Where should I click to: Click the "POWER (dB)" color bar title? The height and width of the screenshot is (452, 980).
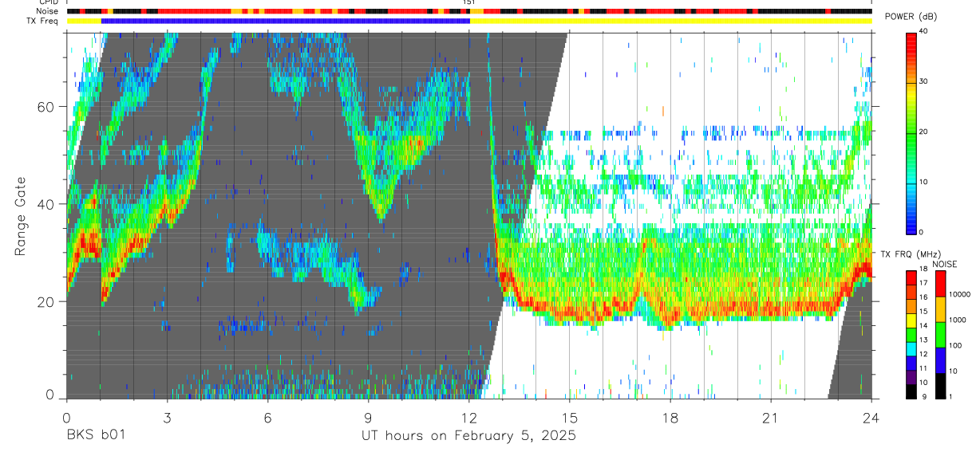[x=911, y=17]
